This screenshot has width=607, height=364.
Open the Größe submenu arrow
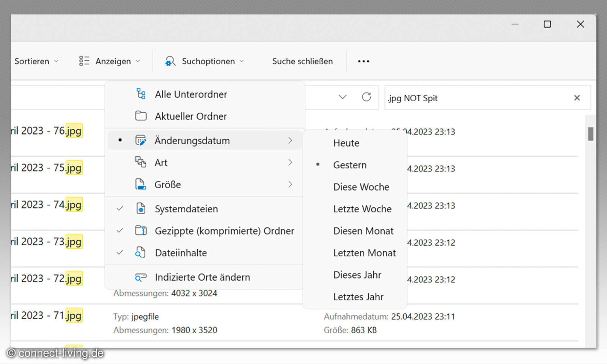click(x=290, y=184)
